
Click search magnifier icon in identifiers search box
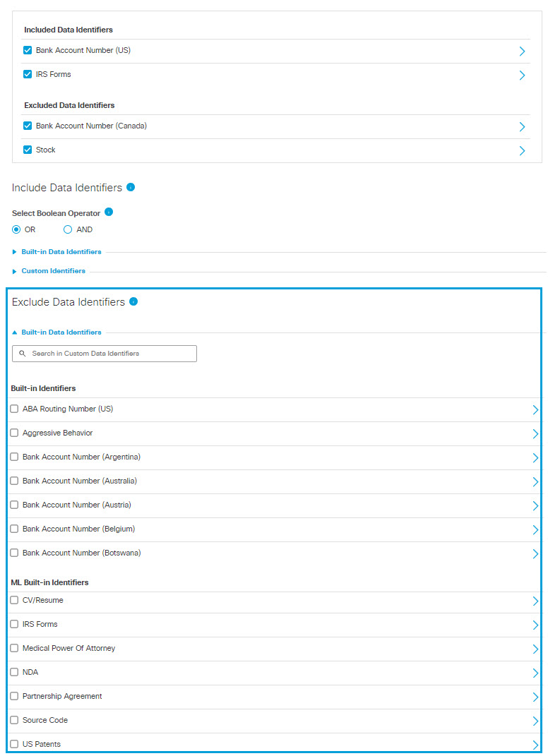(22, 354)
